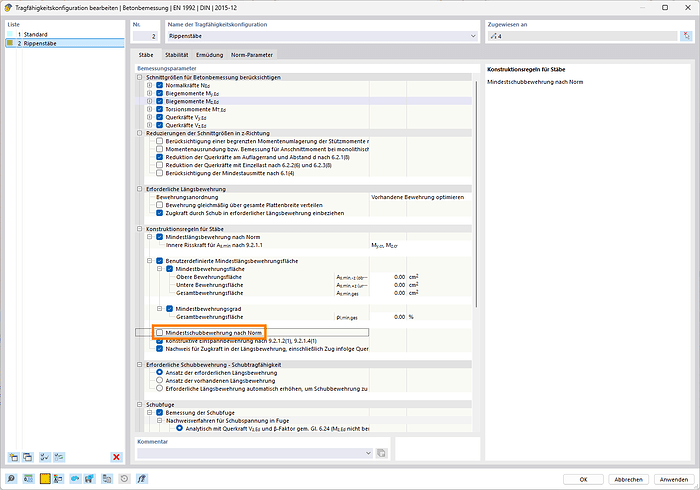700x490 pixels.
Task: Click the new list item icon
Action: point(13,457)
